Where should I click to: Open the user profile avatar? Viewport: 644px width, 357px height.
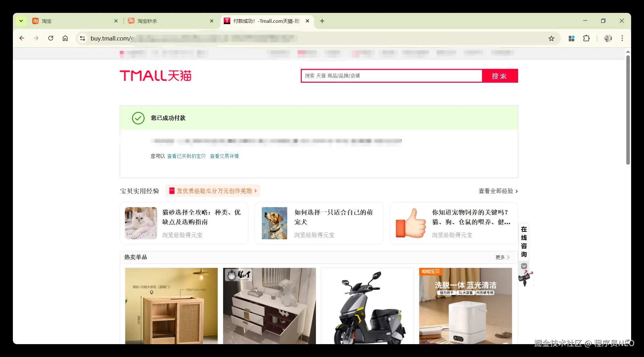[x=608, y=38]
